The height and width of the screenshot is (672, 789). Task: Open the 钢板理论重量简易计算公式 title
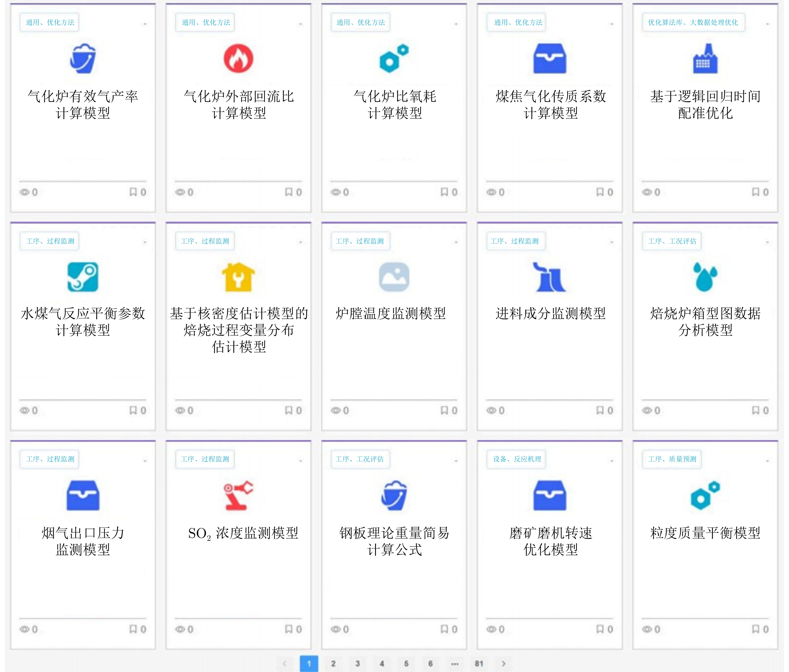point(394,541)
